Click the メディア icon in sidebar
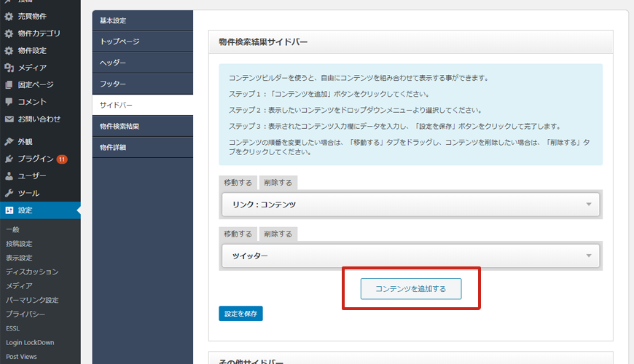 [x=9, y=68]
